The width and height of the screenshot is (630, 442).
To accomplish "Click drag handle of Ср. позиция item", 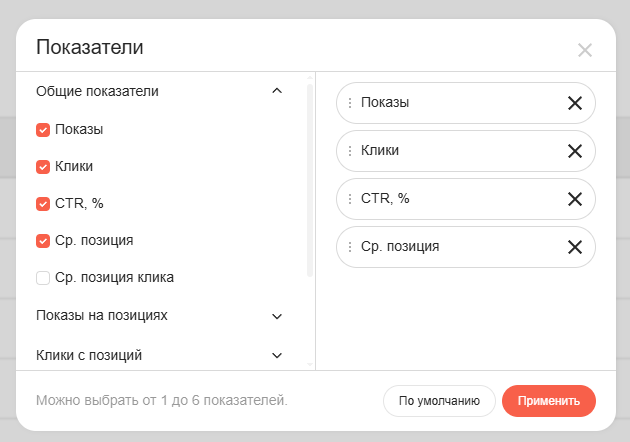I will [350, 247].
